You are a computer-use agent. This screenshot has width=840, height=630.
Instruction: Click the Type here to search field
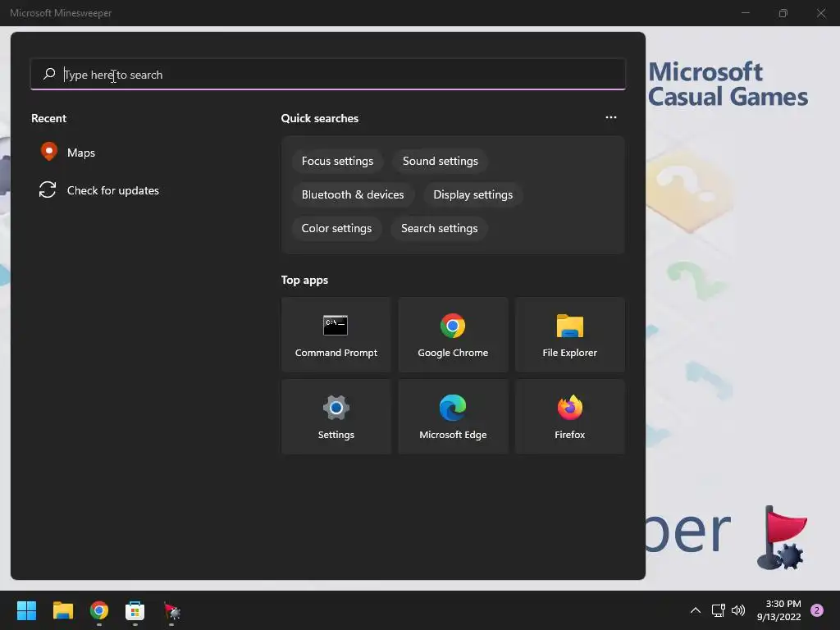pos(328,74)
